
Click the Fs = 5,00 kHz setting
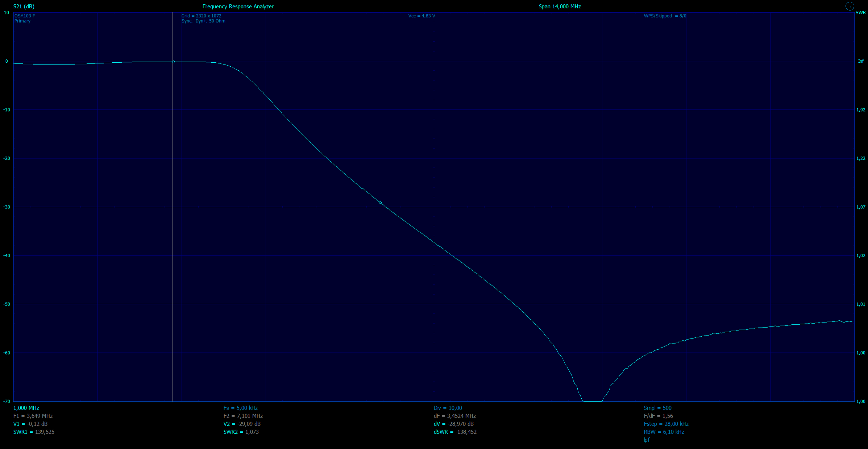[x=240, y=408]
